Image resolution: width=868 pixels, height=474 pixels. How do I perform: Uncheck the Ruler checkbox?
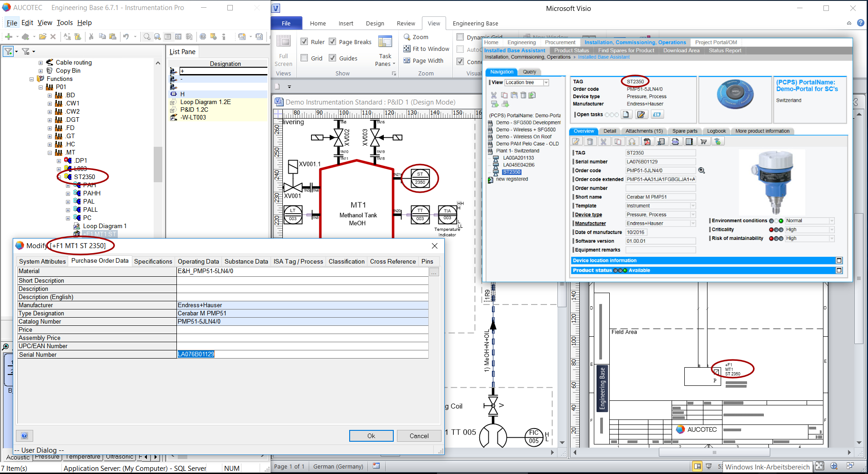(305, 42)
